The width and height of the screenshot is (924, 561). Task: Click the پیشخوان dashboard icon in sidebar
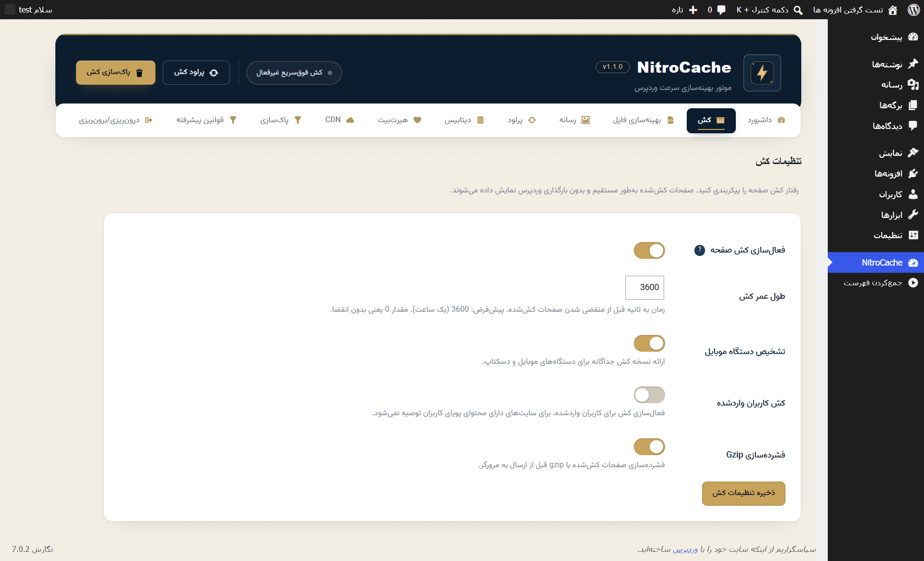pyautogui.click(x=913, y=37)
